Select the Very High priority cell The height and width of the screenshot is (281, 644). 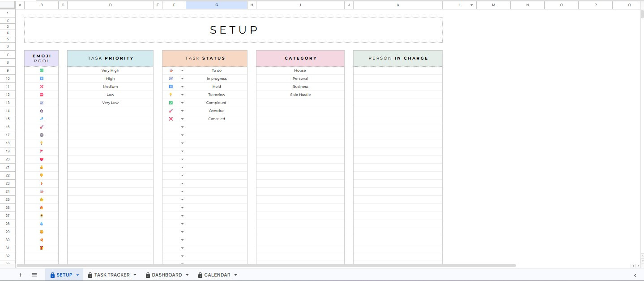[x=110, y=70]
